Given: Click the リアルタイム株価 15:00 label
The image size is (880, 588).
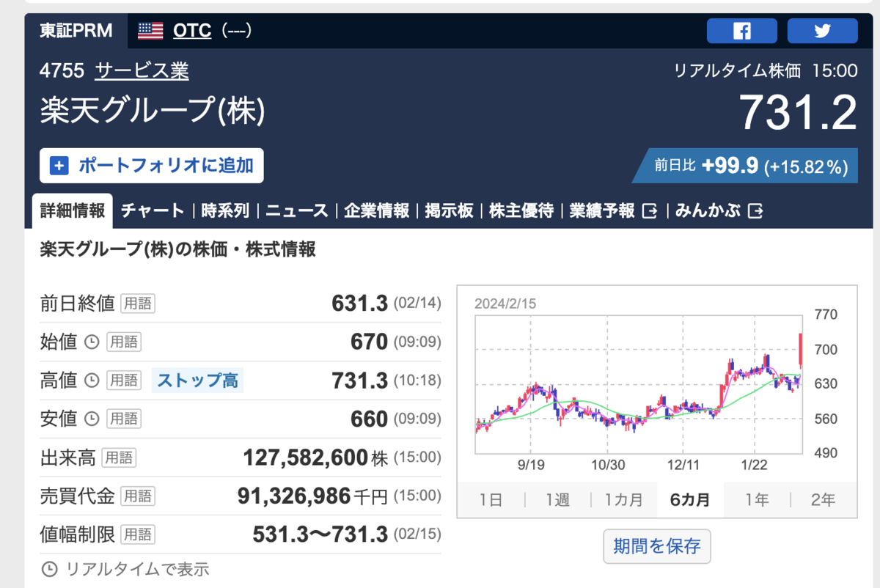Looking at the screenshot, I should click(766, 71).
